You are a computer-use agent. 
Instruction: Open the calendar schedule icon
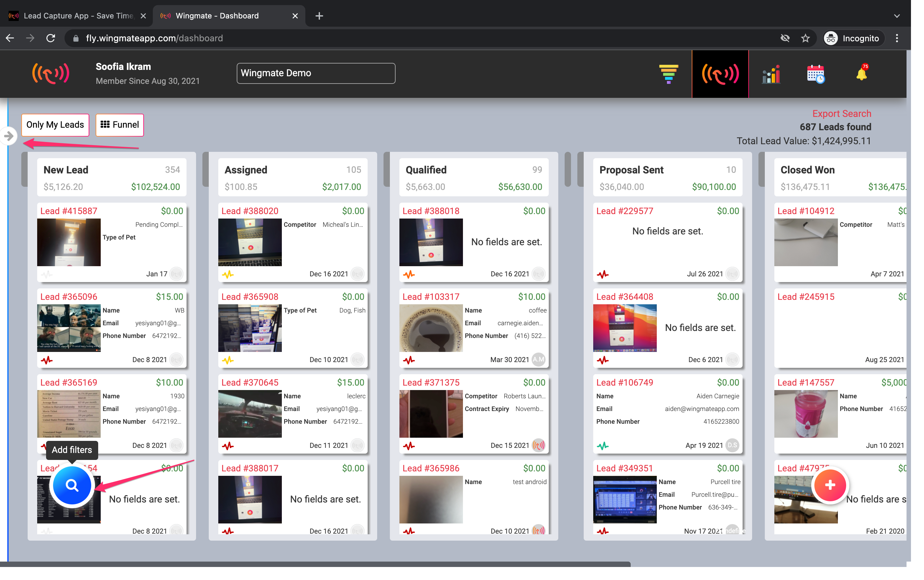pos(816,74)
